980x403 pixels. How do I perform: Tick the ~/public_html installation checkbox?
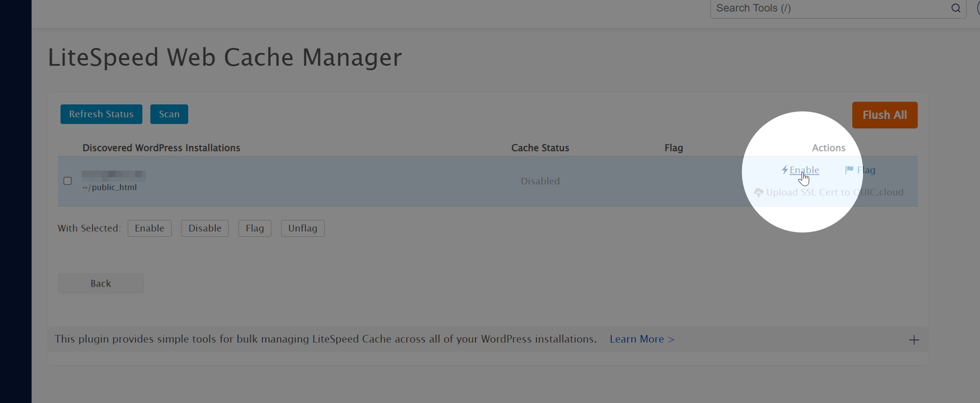(x=68, y=181)
